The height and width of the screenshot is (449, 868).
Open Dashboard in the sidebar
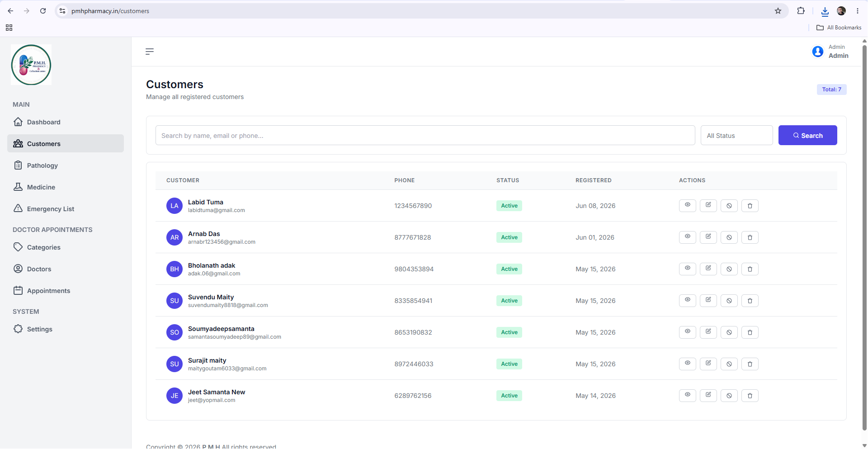click(66, 122)
